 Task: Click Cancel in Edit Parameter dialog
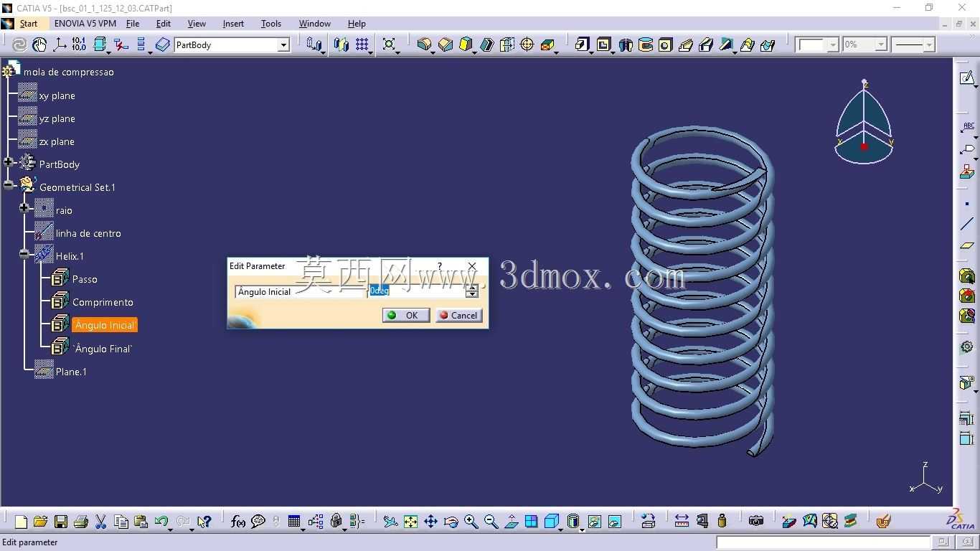coord(459,315)
